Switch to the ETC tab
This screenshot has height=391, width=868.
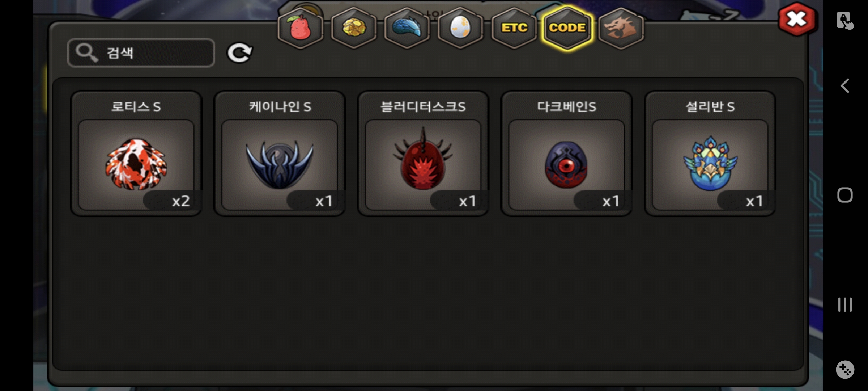514,28
